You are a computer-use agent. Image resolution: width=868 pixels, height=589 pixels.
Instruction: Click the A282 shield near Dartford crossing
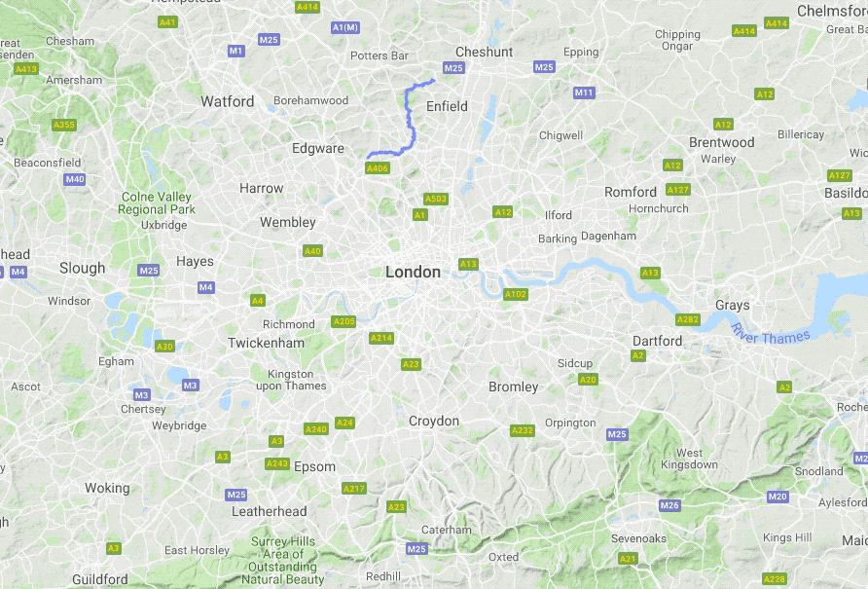point(688,319)
